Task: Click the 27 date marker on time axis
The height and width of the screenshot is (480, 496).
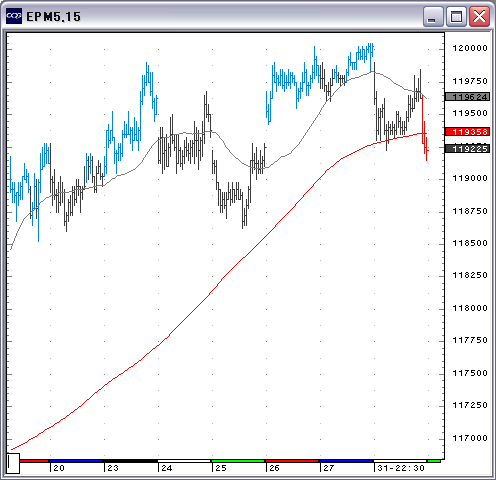Action: point(329,468)
